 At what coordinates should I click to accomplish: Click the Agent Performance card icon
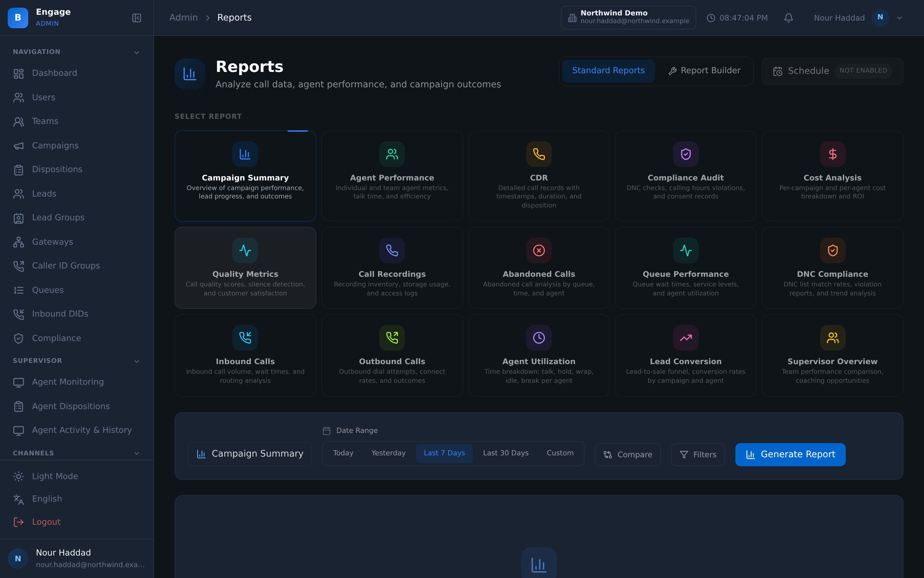(392, 154)
